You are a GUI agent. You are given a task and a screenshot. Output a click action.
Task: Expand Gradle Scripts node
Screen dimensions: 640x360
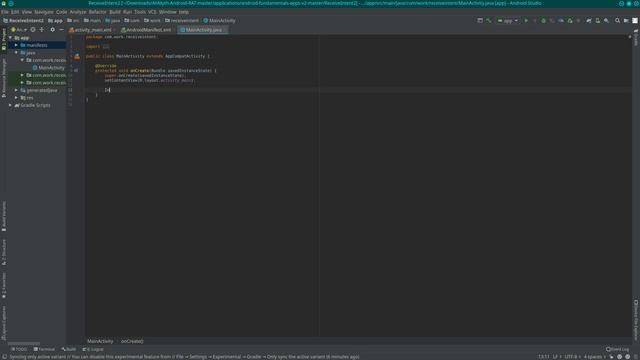[11, 105]
